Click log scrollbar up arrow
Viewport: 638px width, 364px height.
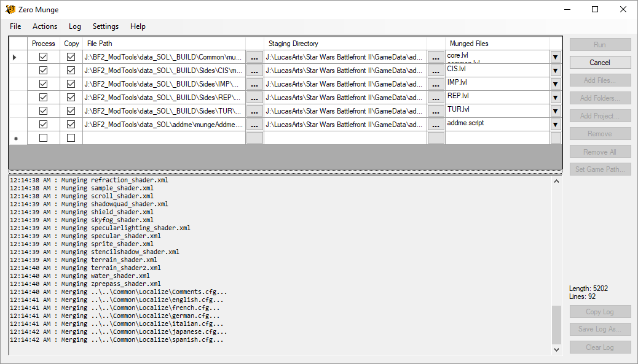[557, 181]
